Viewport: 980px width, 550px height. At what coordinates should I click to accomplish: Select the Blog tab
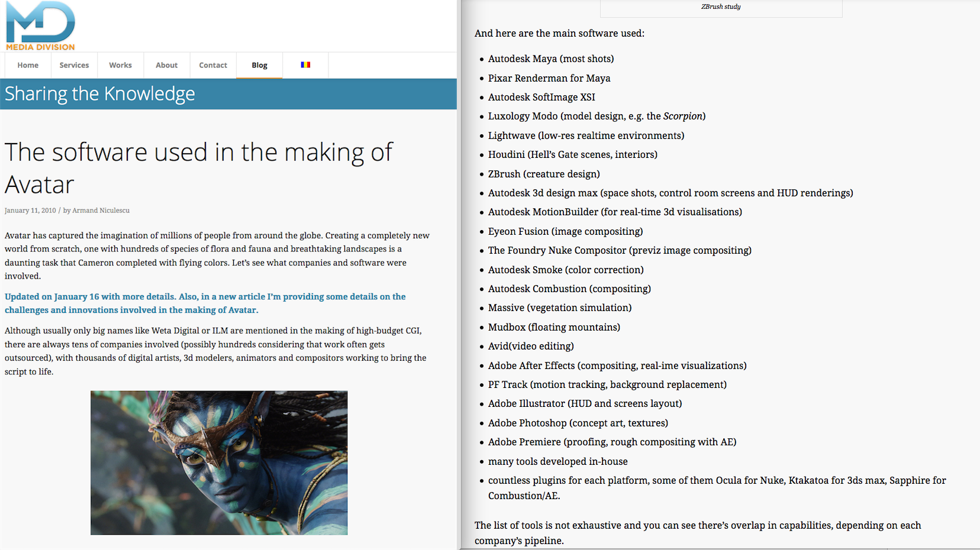[259, 65]
